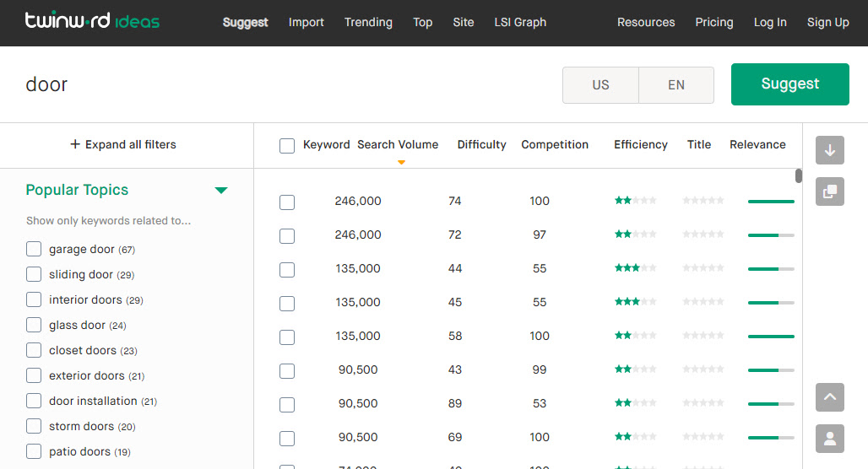Enable the glass door topic filter

(34, 325)
